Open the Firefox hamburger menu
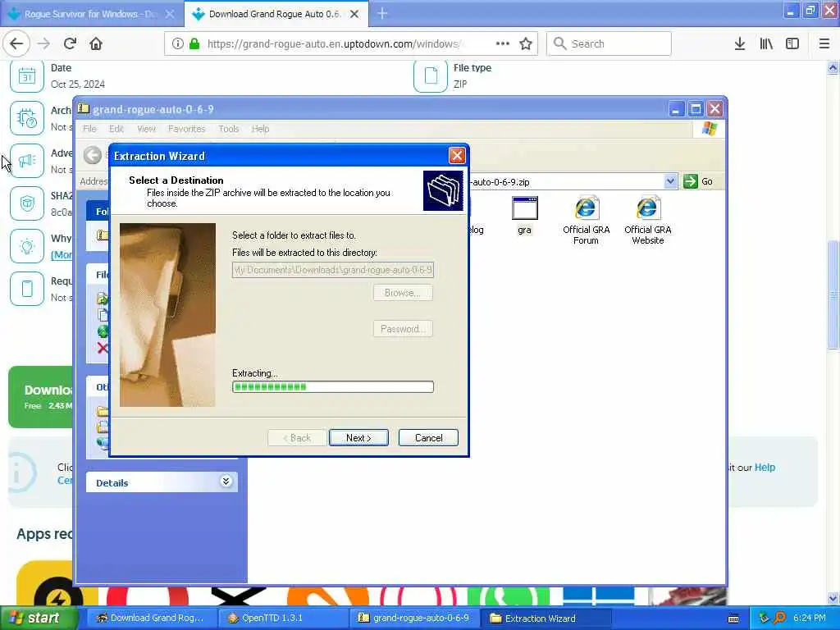 [x=824, y=43]
